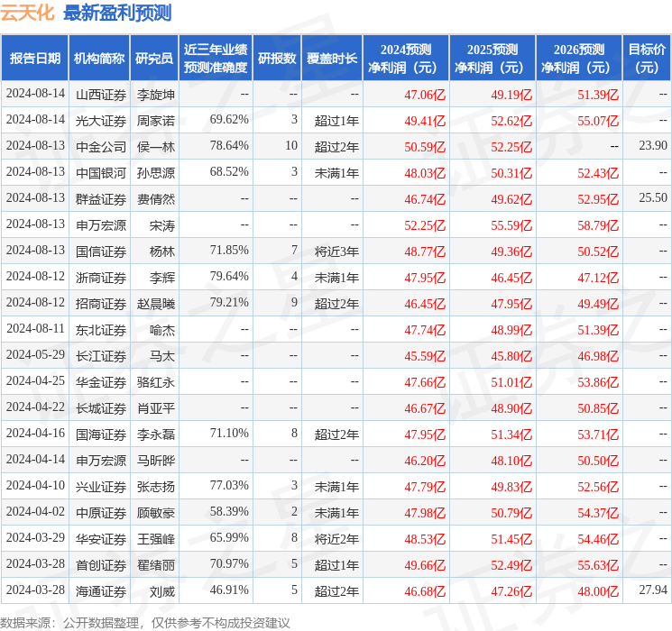Click 2026 forecast 52.56亿
This screenshot has width=672, height=631.
coord(598,487)
